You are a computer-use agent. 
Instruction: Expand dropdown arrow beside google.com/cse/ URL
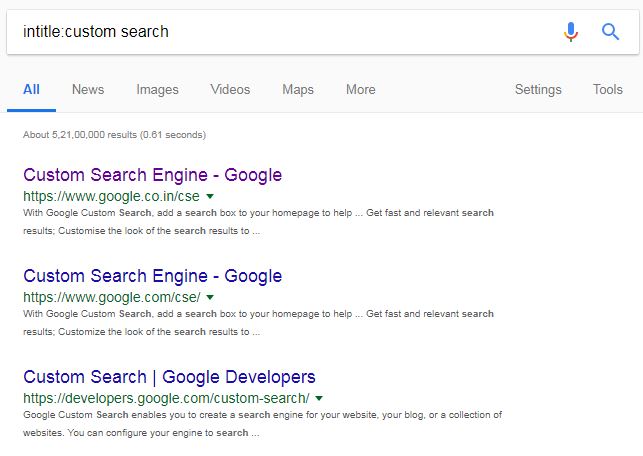pos(210,297)
